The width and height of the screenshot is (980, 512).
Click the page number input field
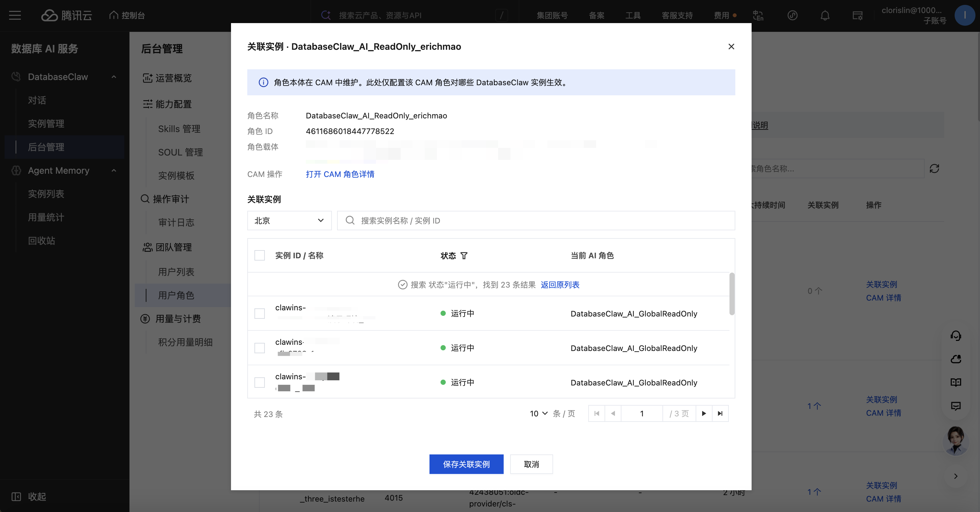[x=642, y=413]
